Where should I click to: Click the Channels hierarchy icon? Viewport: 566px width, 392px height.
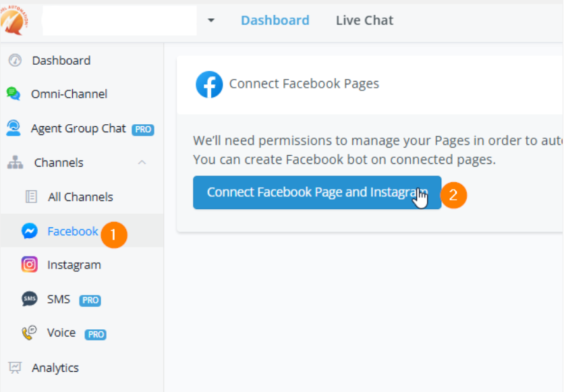tap(15, 163)
